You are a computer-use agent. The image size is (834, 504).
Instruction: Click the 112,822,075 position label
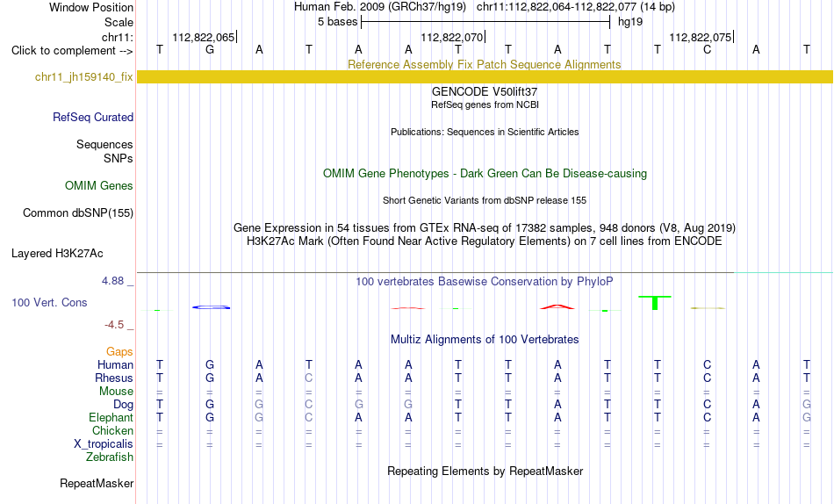click(700, 37)
